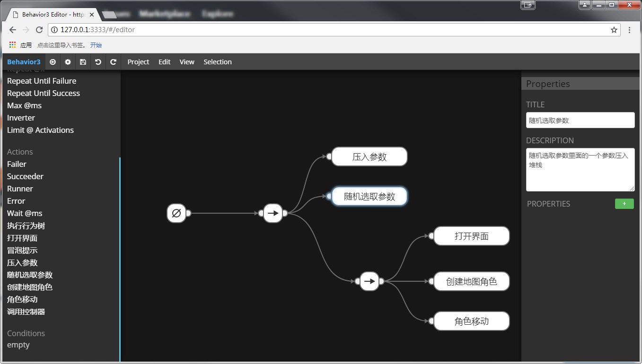This screenshot has width=642, height=364.
Task: Select the 打开界面 node on canvas
Action: 472,236
